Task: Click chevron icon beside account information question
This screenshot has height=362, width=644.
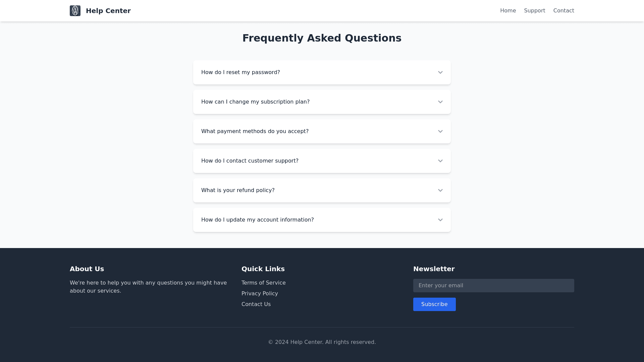Action: point(440,220)
